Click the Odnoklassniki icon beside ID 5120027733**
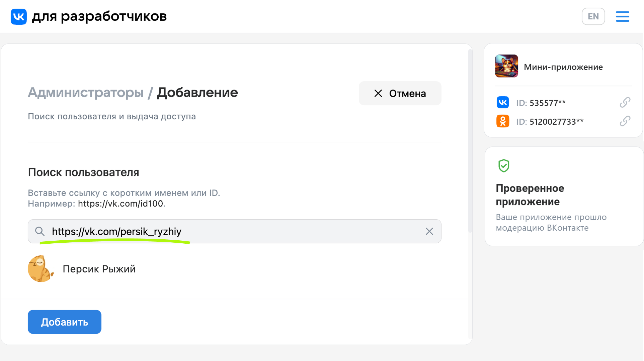The image size is (644, 361). [x=503, y=121]
